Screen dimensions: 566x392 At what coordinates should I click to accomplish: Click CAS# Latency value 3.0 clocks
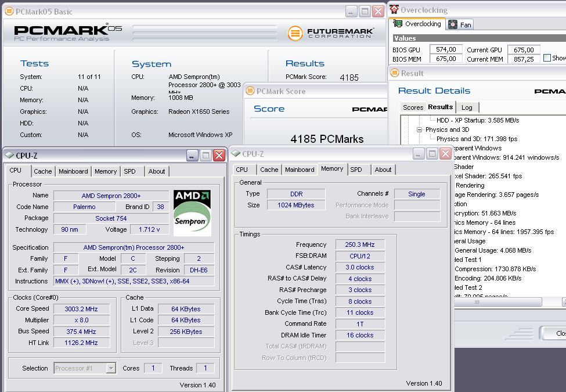360,268
